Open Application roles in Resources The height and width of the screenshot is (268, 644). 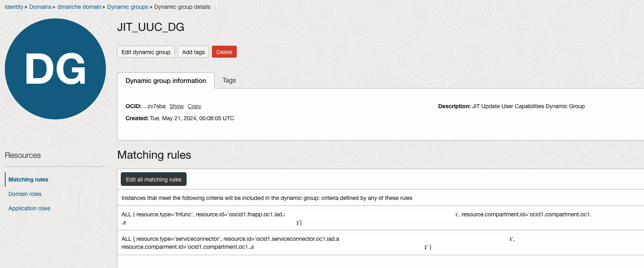pos(29,208)
